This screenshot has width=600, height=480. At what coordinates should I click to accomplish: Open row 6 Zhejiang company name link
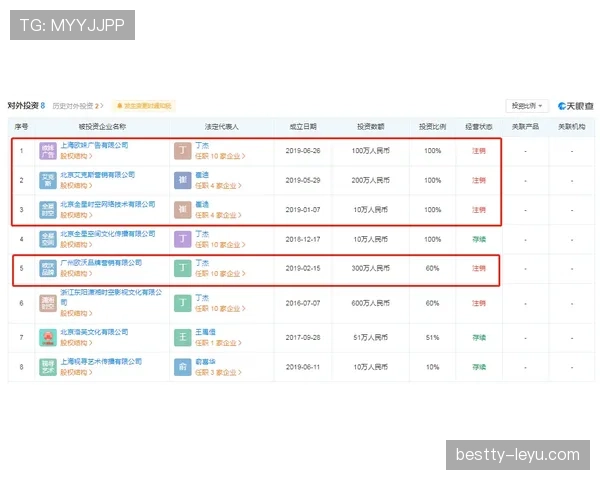pyautogui.click(x=111, y=297)
